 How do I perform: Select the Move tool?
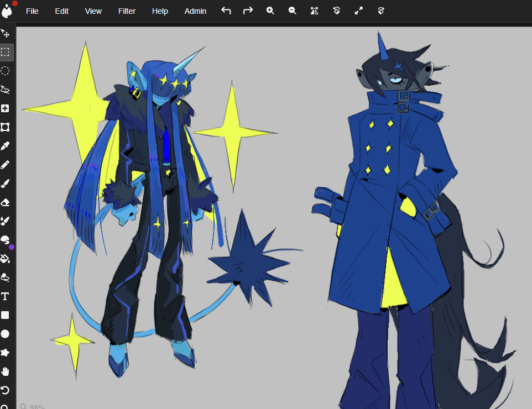click(x=6, y=34)
